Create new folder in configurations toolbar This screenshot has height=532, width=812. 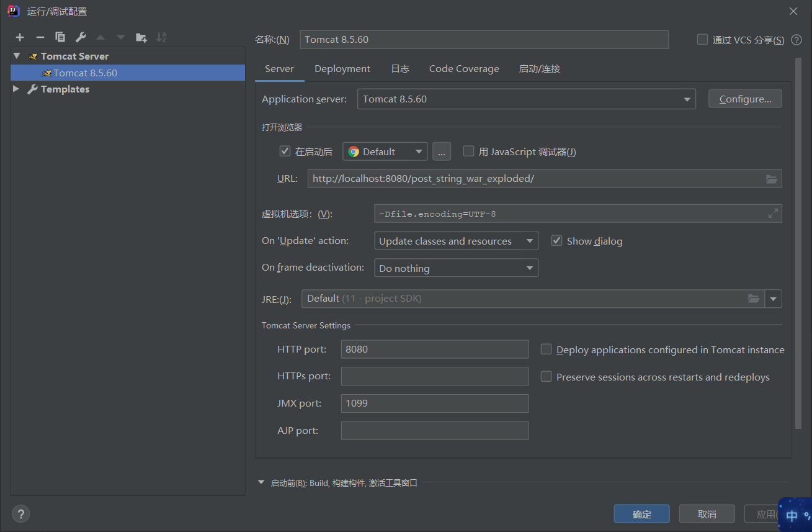point(141,37)
